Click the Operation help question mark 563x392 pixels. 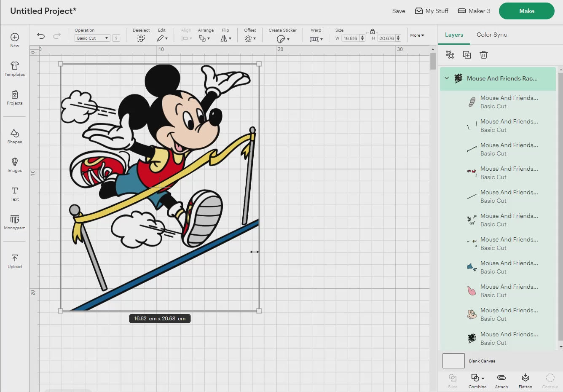click(116, 38)
